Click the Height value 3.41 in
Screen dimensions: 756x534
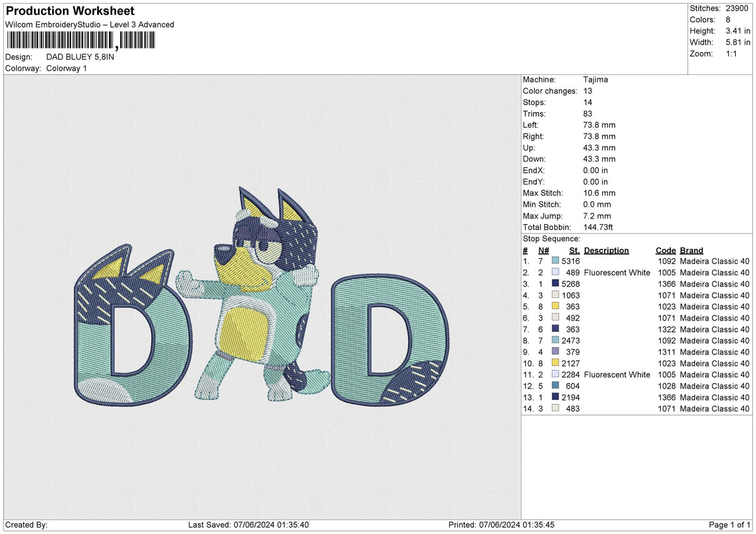738,31
